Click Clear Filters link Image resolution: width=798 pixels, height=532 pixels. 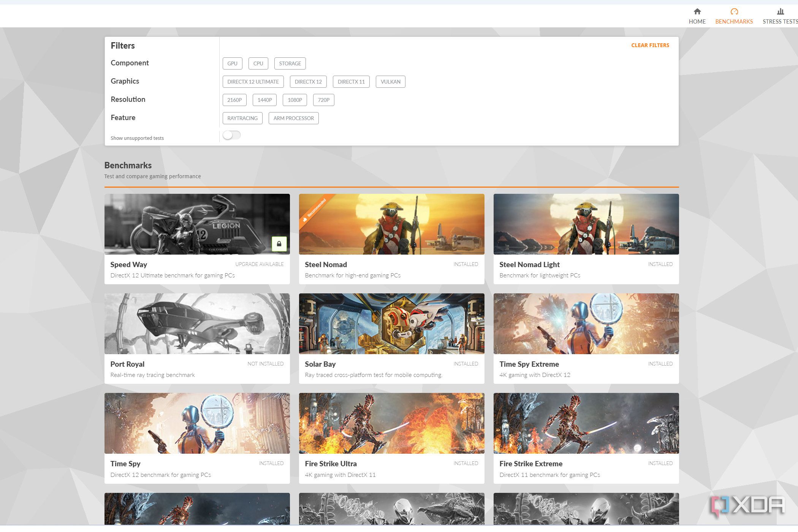(650, 45)
